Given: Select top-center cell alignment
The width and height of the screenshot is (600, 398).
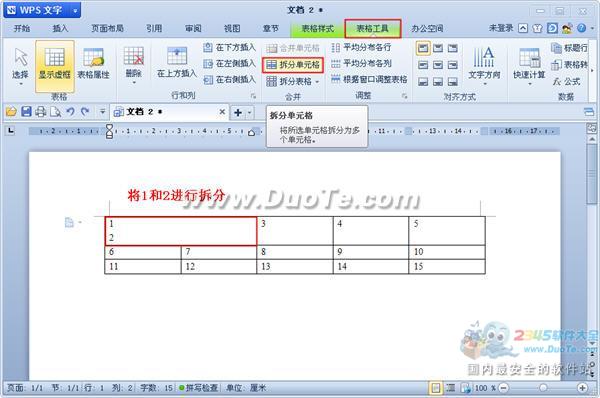Looking at the screenshot, I should (x=438, y=48).
